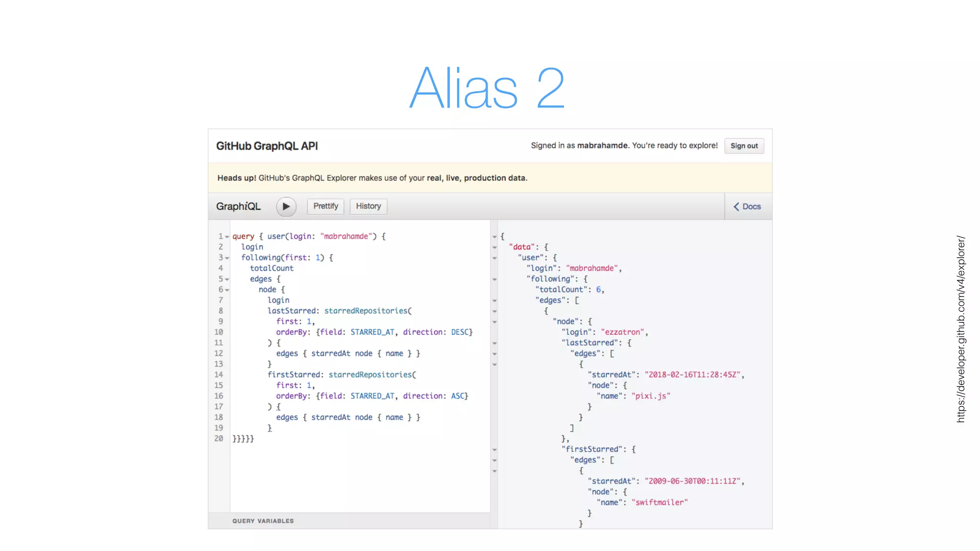Open the History panel
Image resolution: width=980 pixels, height=551 pixels.
368,206
